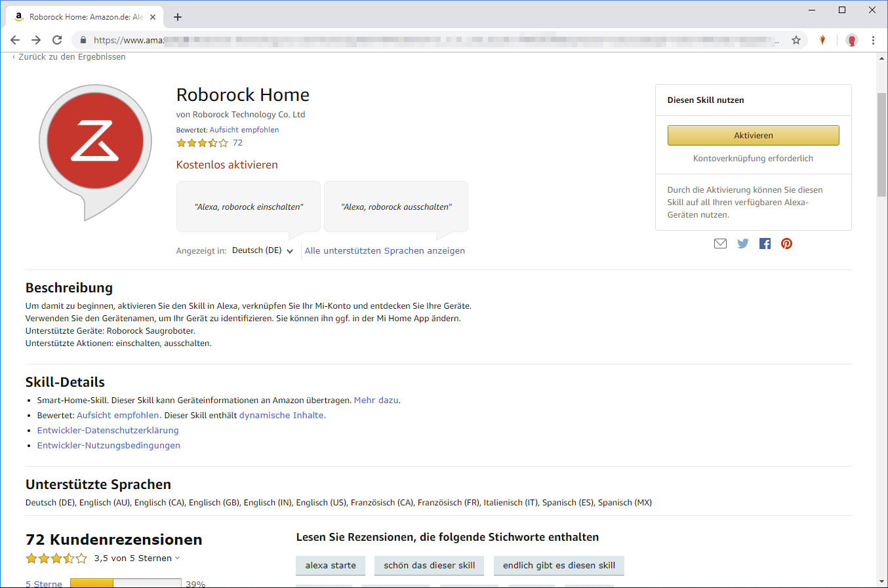This screenshot has height=588, width=888.
Task: Open Entwickler-Datenschutzerklärung link
Action: pyautogui.click(x=108, y=430)
